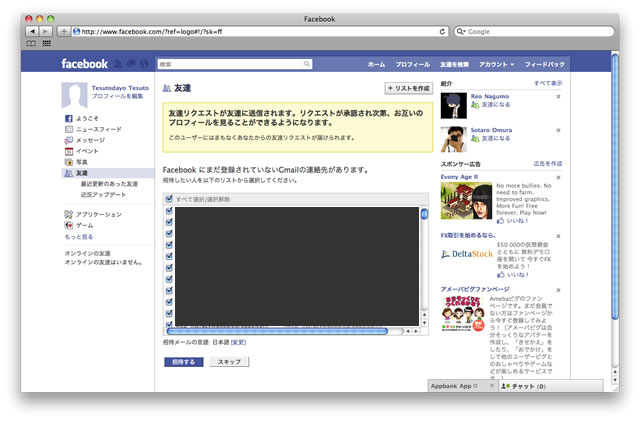640x421 pixels.
Task: Select the 友達 item in the left sidebar
Action: click(x=108, y=173)
